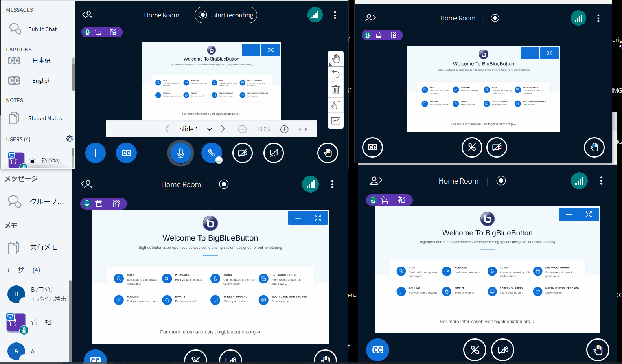Share your screen in the top-left window
Image resolution: width=622 pixels, height=364 pixels.
[274, 153]
